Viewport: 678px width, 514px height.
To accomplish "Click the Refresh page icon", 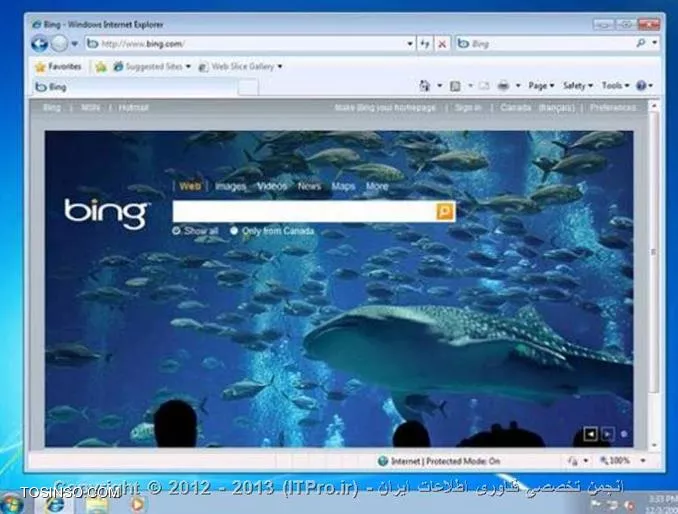I will pos(425,44).
